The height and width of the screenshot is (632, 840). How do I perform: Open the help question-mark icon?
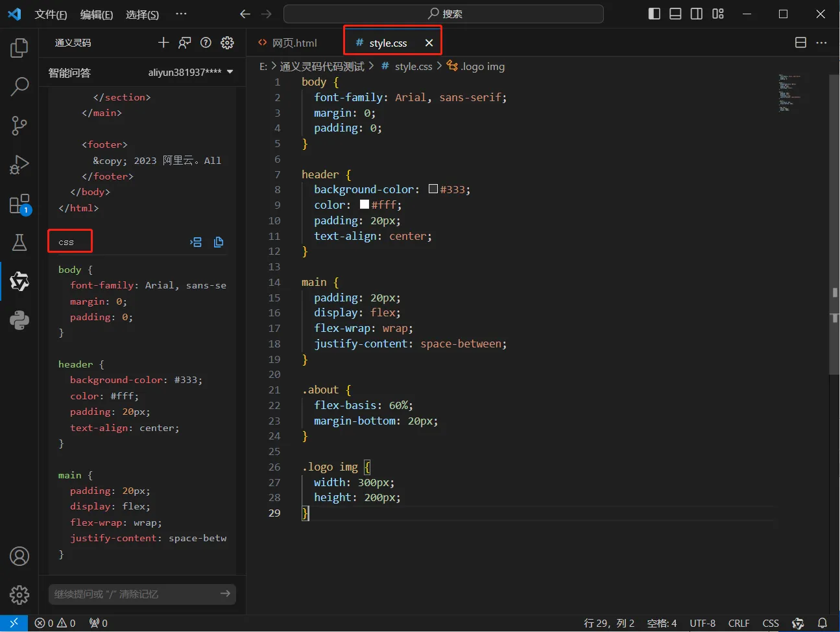click(206, 43)
